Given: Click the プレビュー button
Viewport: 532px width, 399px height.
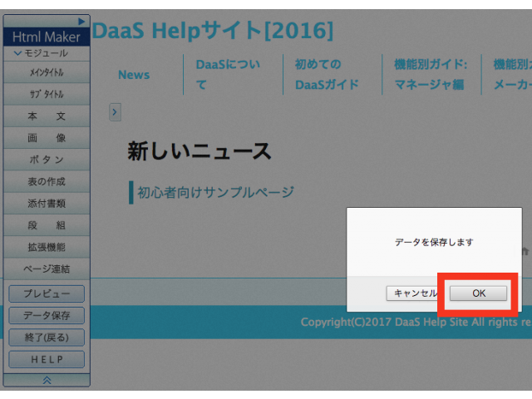Looking at the screenshot, I should click(x=47, y=293).
